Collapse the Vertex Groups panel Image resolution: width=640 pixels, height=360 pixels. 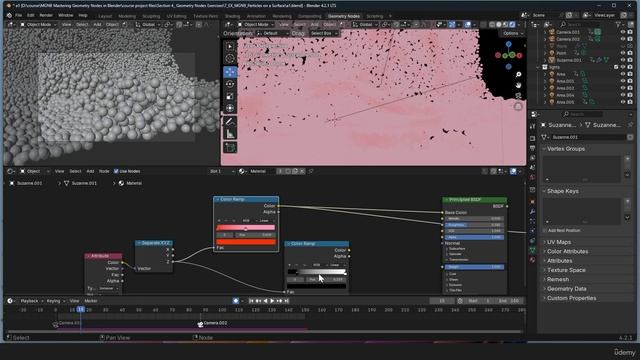coord(566,149)
